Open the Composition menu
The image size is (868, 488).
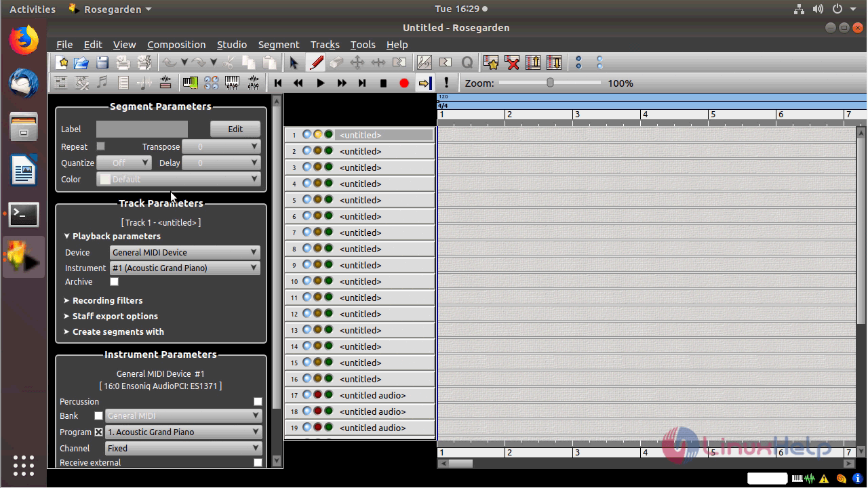click(176, 45)
